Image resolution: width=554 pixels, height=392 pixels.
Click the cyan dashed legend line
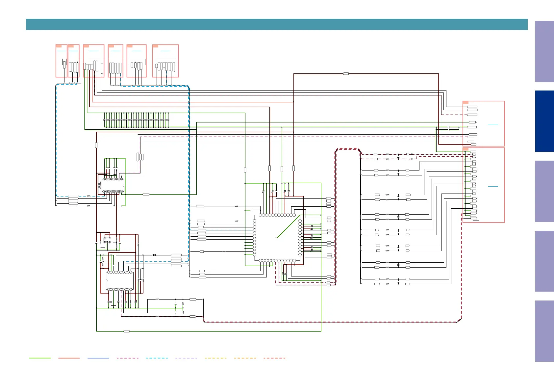(157, 358)
